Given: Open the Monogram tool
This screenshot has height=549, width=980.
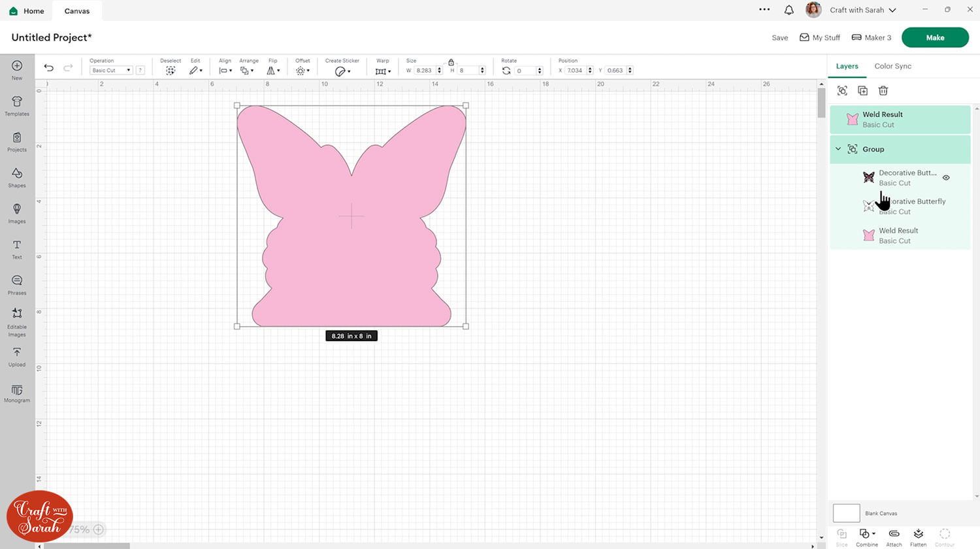Looking at the screenshot, I should click(x=17, y=393).
